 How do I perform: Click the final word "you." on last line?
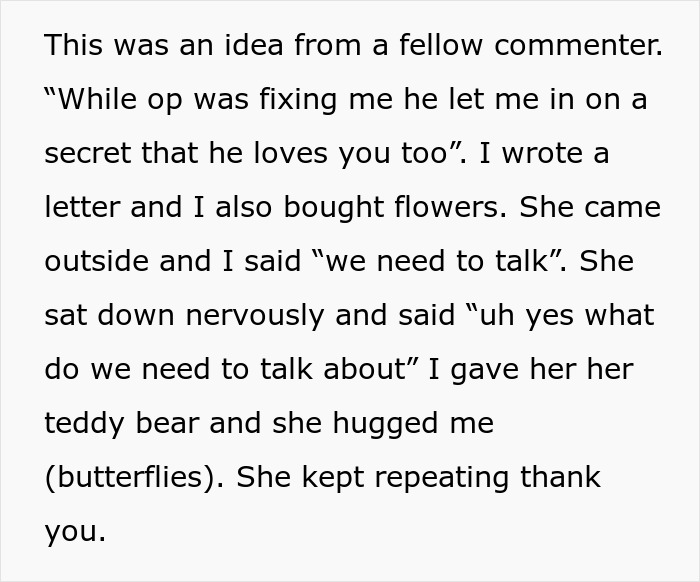[74, 532]
